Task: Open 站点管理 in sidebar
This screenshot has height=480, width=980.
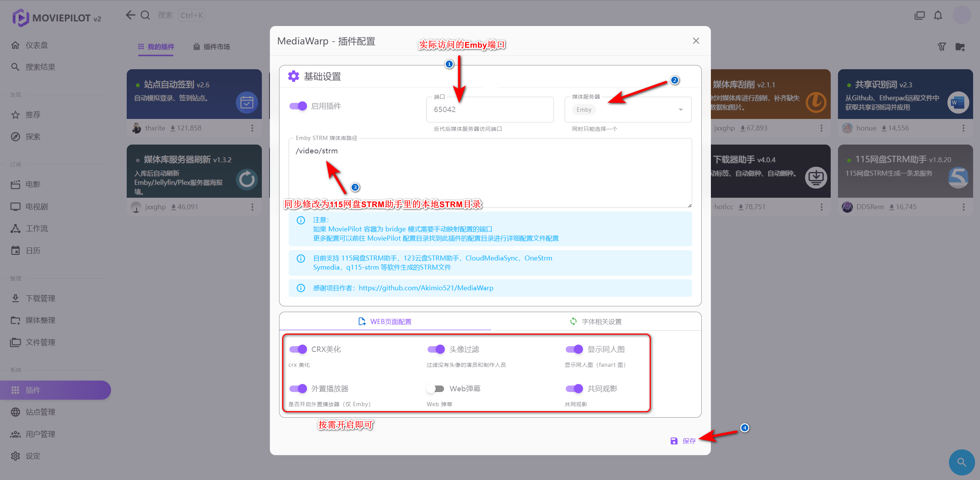Action: point(56,412)
